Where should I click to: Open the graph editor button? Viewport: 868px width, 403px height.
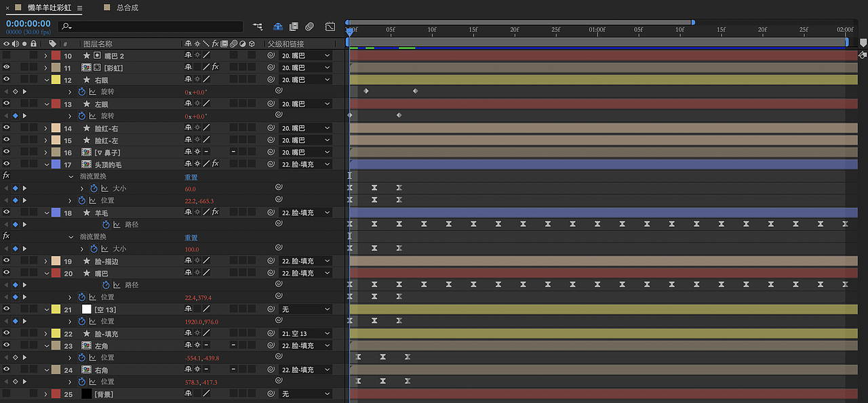(330, 26)
